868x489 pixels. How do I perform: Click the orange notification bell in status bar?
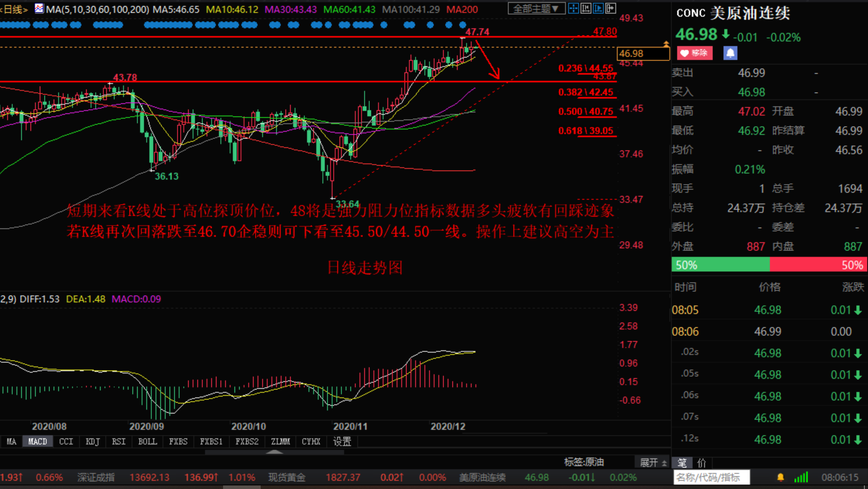tap(780, 477)
